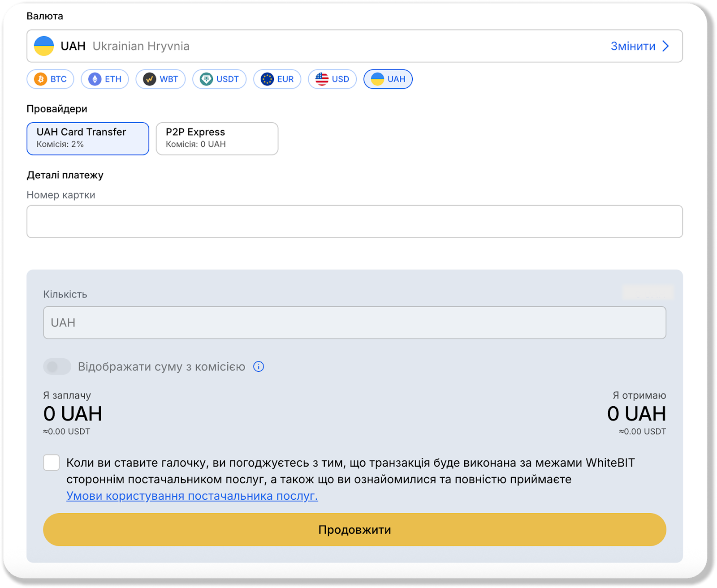
Task: Open currency selector showing Ukrainian Hryvnia
Action: pyautogui.click(x=314, y=46)
